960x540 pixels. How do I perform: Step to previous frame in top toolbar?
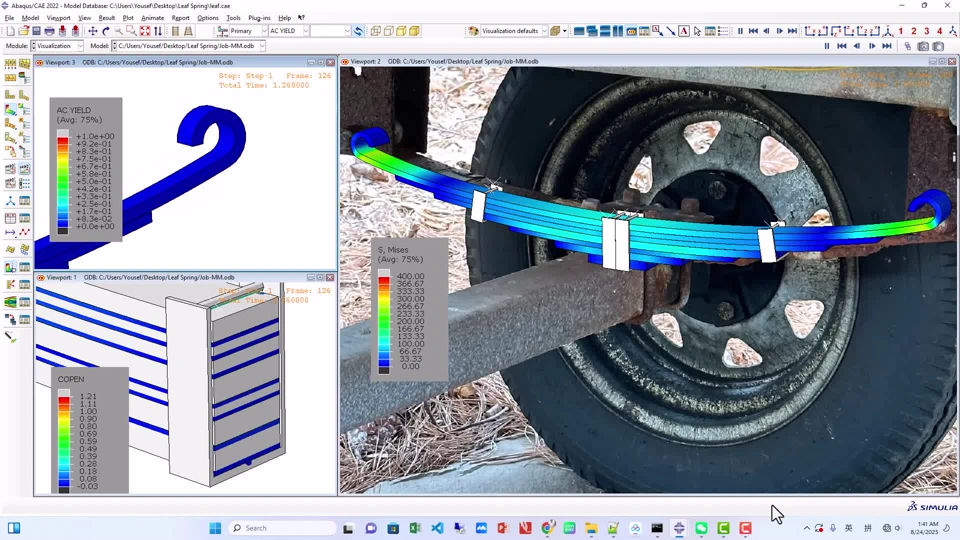(x=766, y=31)
